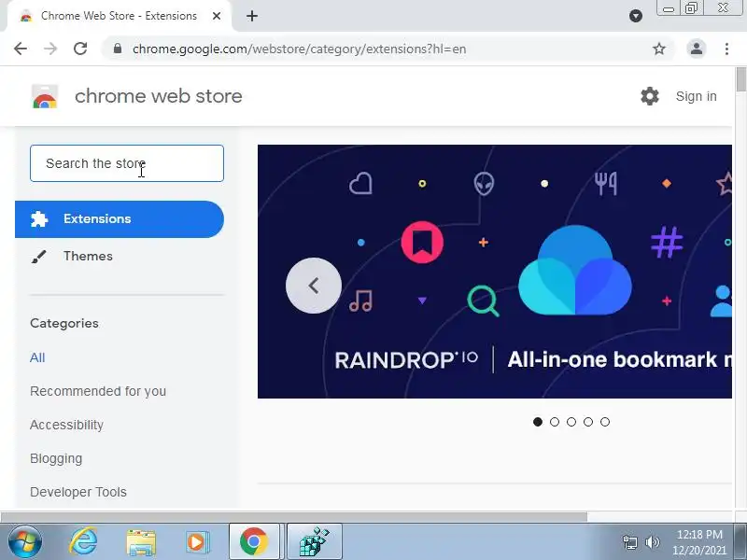The image size is (747, 560).
Task: Open the Windows Start menu
Action: [x=25, y=542]
